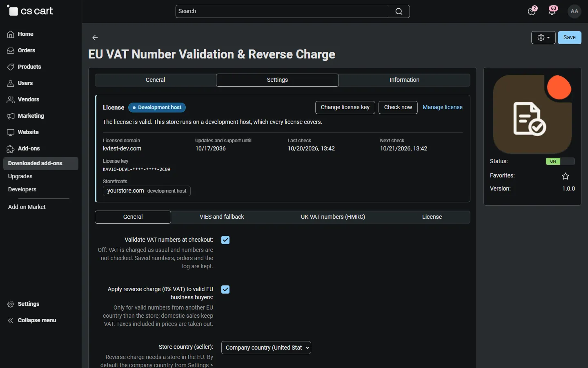Open the Home sidebar icon
Screen dimensions: 588x368
click(11, 34)
